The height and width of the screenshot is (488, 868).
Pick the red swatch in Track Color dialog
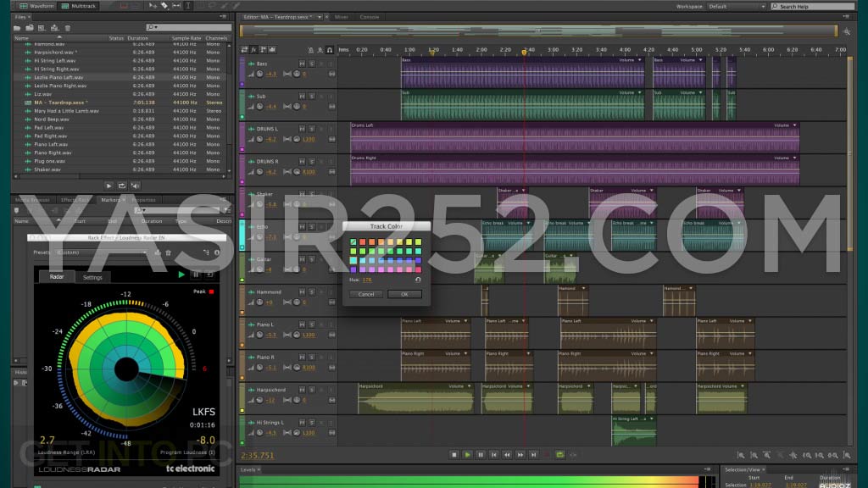(x=362, y=241)
